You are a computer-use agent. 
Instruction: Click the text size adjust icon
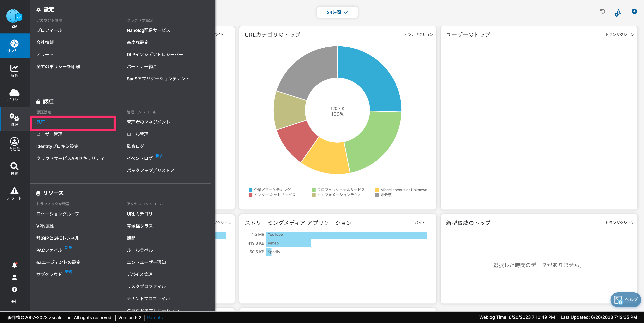pos(618,12)
